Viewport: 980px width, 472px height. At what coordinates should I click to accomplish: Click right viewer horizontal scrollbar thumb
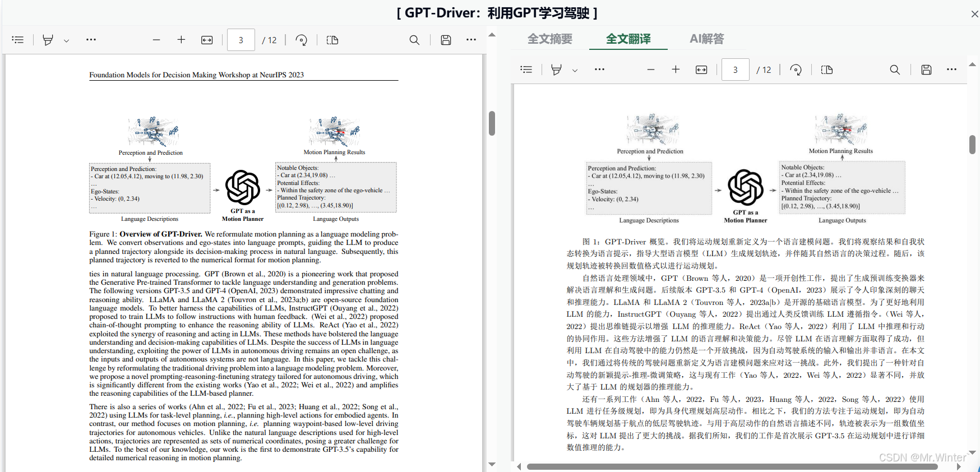point(732,466)
